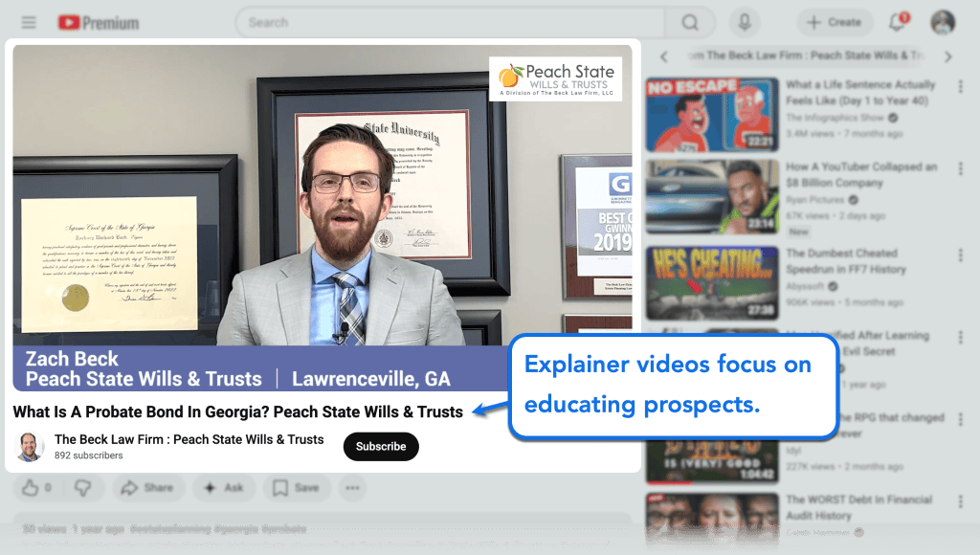Open options menu for Evil Secret video
Image resolution: width=980 pixels, height=555 pixels.
(961, 338)
